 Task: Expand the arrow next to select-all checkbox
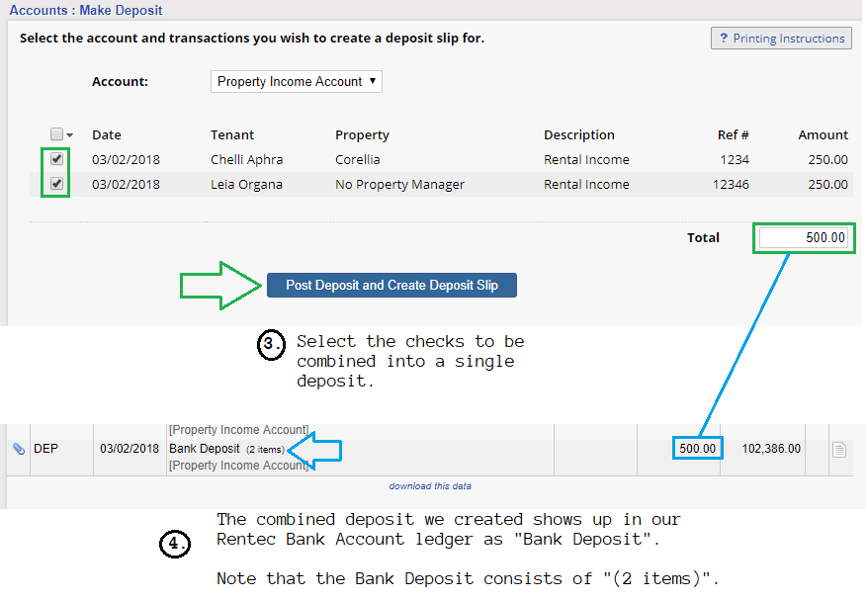(x=70, y=135)
